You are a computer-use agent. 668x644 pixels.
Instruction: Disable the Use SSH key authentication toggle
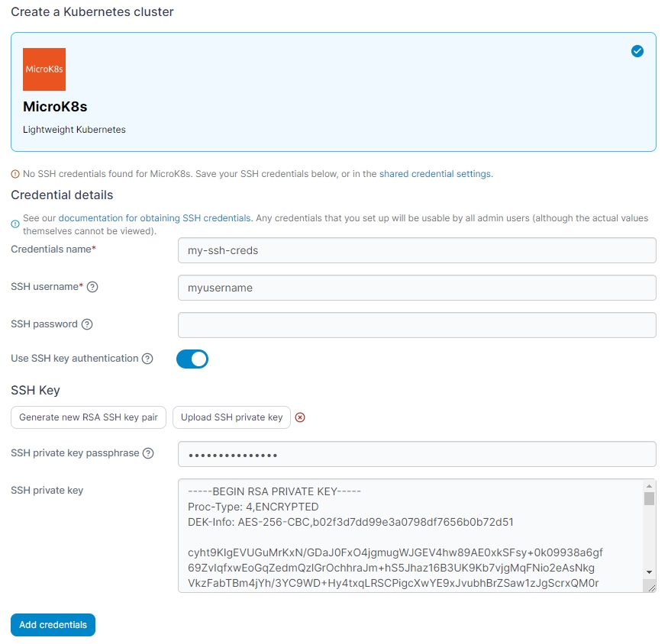[x=192, y=359]
